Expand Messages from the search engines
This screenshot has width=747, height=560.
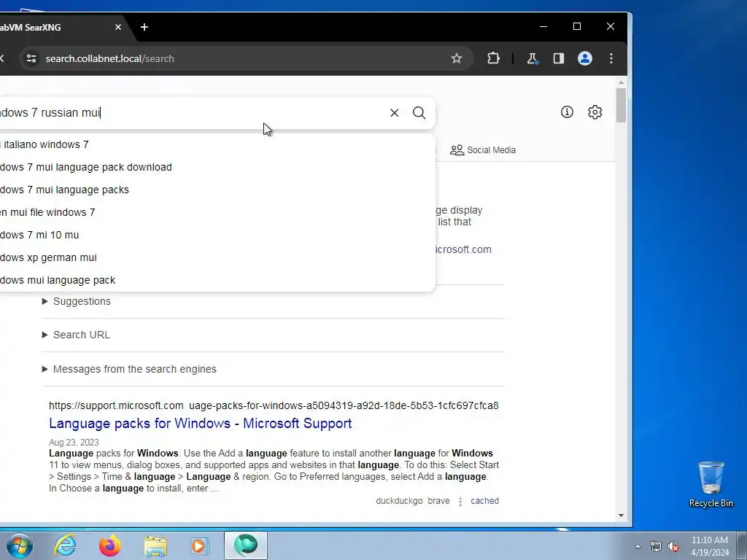(x=129, y=369)
